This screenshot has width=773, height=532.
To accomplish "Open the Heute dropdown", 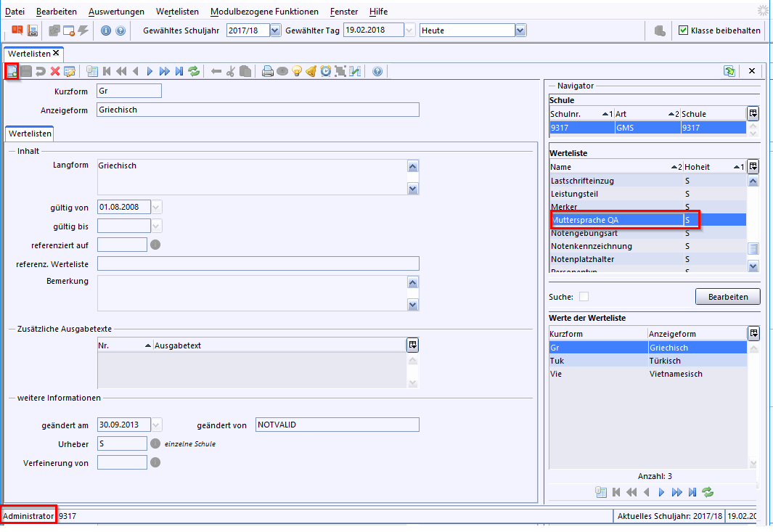I will 520,30.
